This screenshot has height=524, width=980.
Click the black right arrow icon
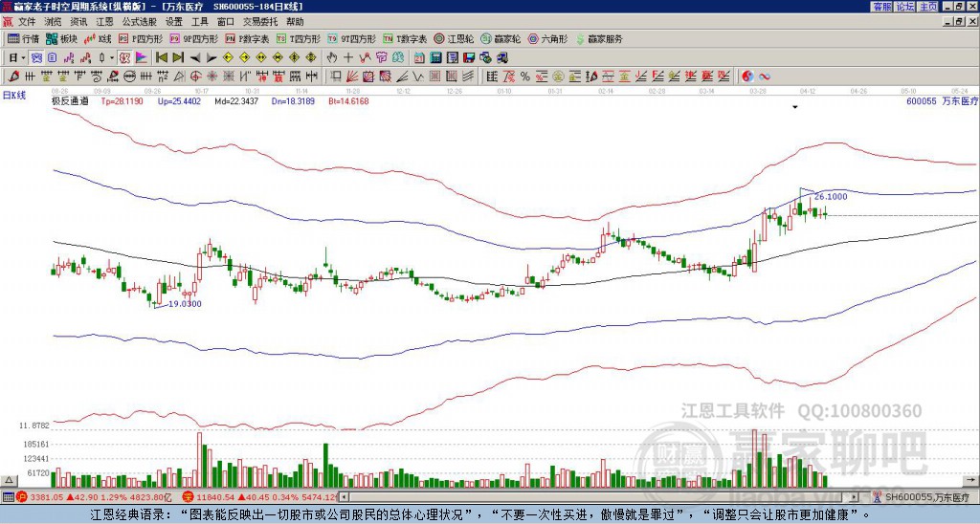(x=212, y=58)
